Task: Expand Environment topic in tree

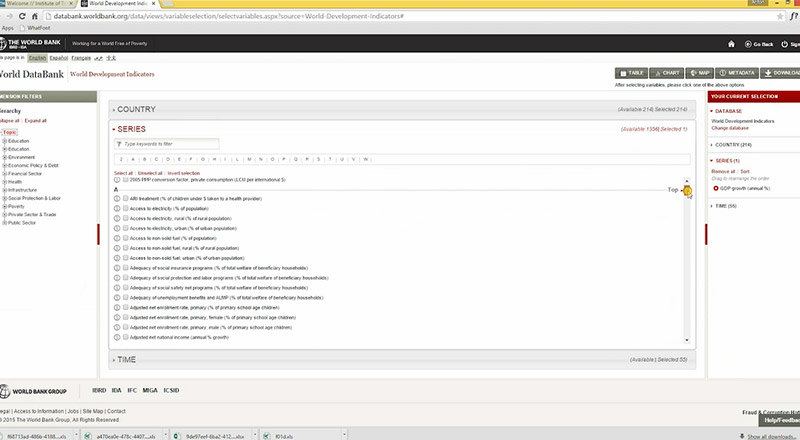Action: point(5,157)
